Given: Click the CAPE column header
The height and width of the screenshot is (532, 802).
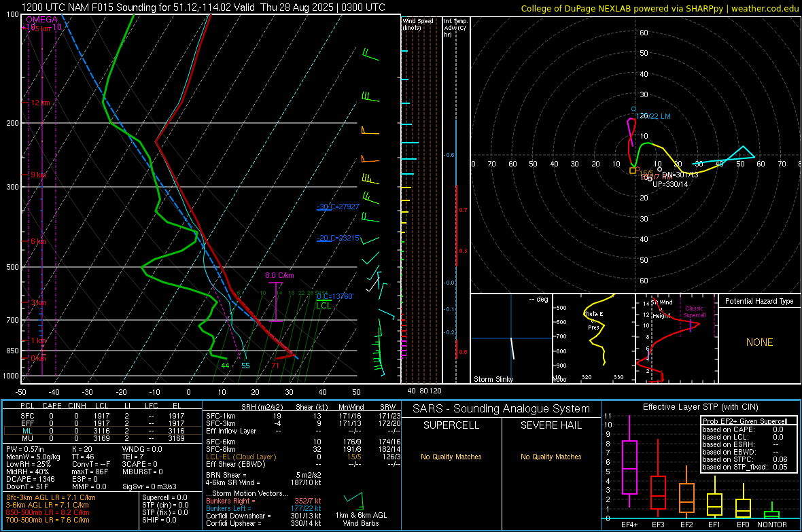Looking at the screenshot, I should pyautogui.click(x=52, y=406).
